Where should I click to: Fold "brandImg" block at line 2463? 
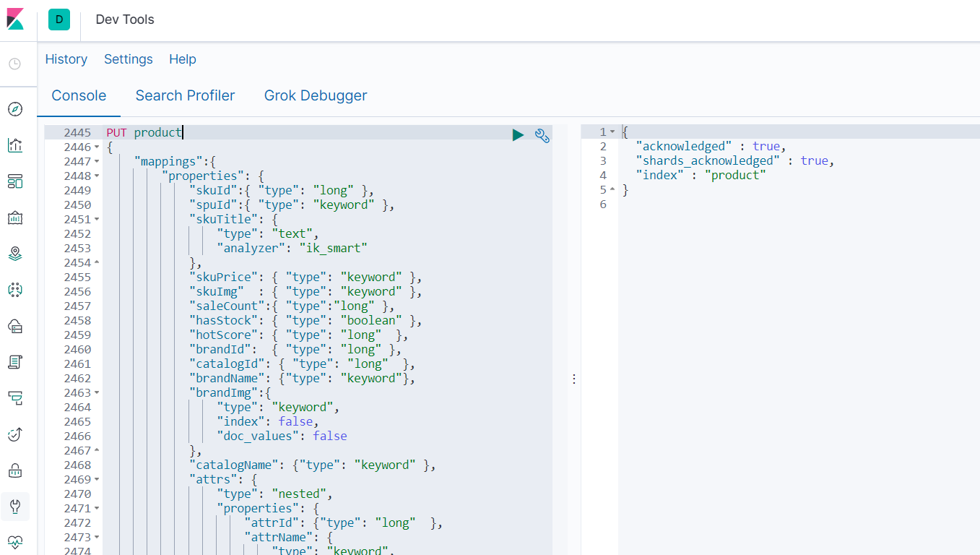97,393
